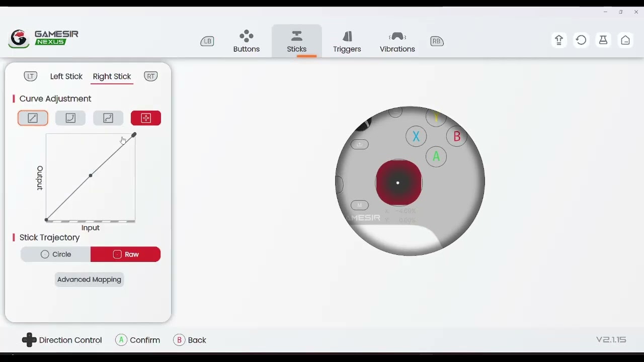
Task: Click the GameSir Nexus logo
Action: [x=43, y=38]
